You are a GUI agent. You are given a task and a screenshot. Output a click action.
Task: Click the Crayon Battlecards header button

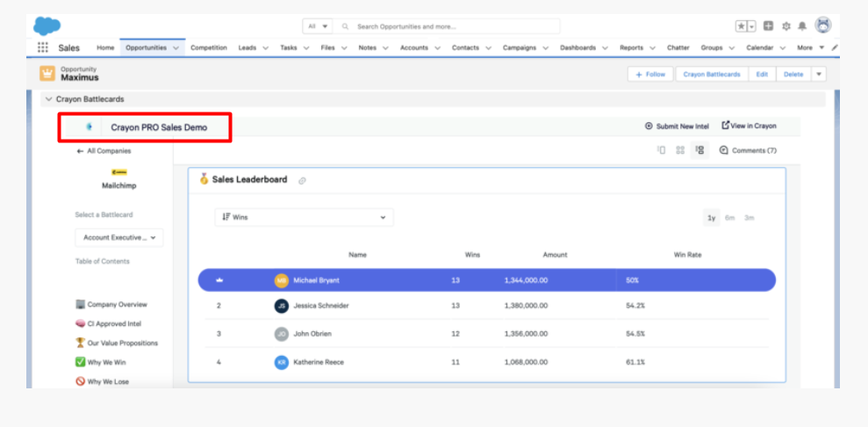pos(712,74)
